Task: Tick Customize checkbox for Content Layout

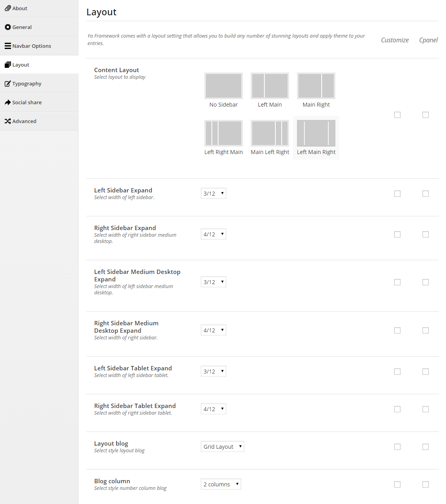Action: point(397,115)
